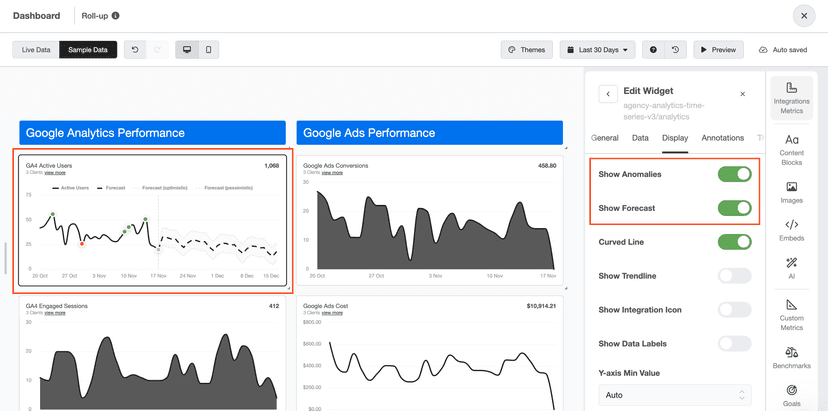Click the Preview button
828x411 pixels.
(x=718, y=50)
